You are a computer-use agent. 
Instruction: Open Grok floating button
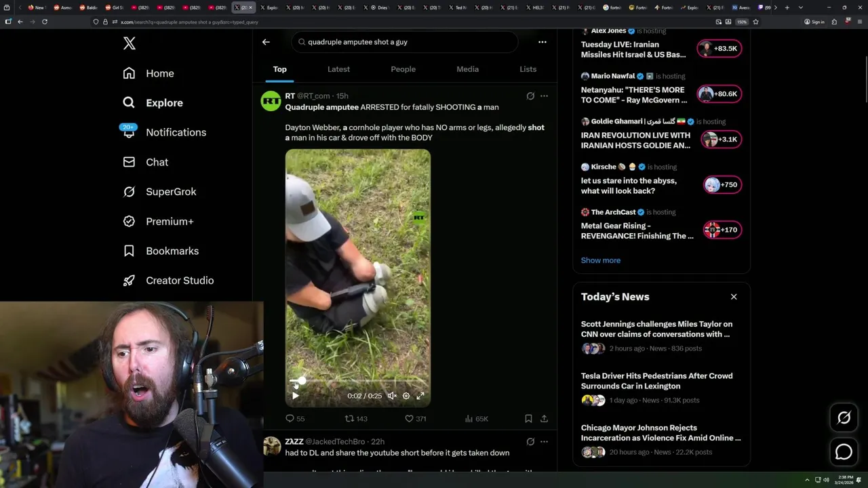[844, 418]
